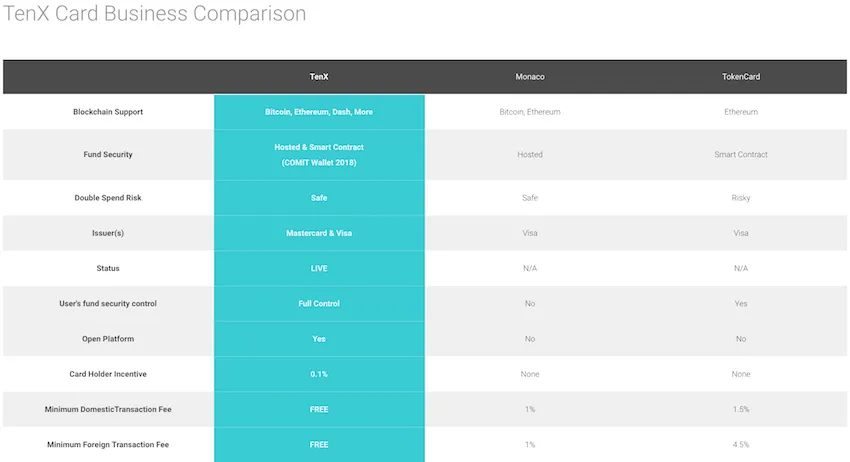Select the TenX column header

tap(319, 76)
